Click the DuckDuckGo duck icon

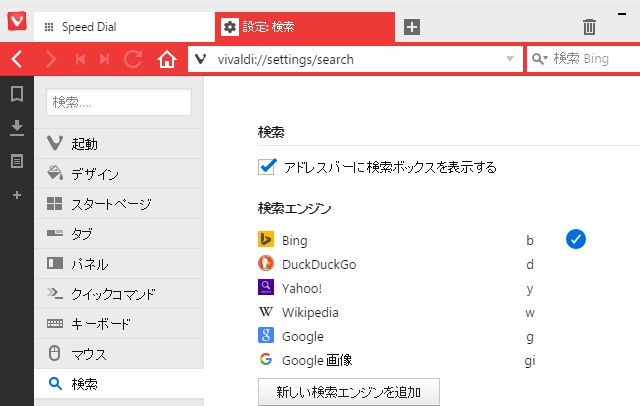pyautogui.click(x=266, y=263)
